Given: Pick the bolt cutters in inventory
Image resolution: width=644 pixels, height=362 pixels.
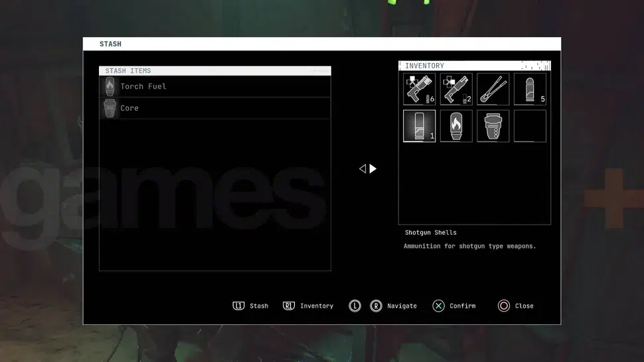Looking at the screenshot, I should click(x=493, y=89).
